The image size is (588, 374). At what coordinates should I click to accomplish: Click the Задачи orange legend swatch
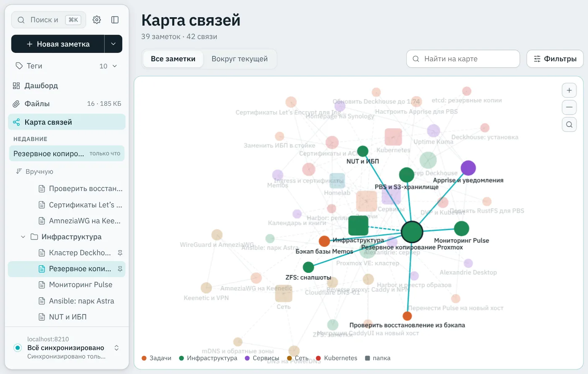click(144, 358)
